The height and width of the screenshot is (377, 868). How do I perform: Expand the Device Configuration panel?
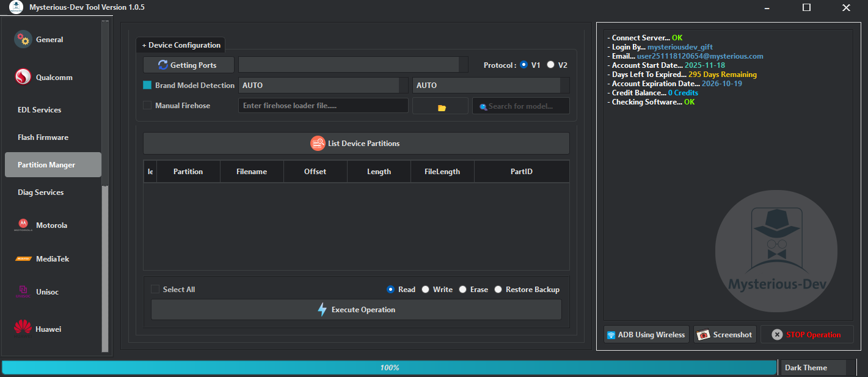coord(181,45)
